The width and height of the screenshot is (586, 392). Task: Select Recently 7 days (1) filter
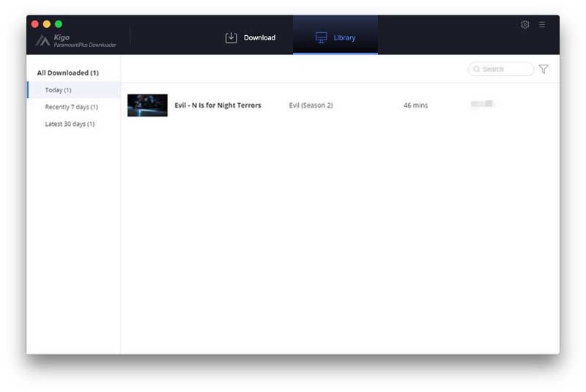[x=74, y=107]
